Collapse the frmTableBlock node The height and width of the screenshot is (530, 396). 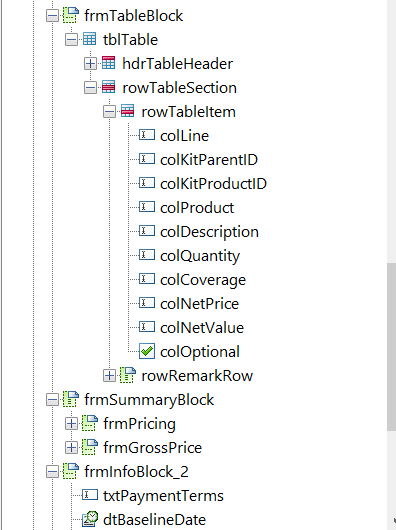(52, 16)
